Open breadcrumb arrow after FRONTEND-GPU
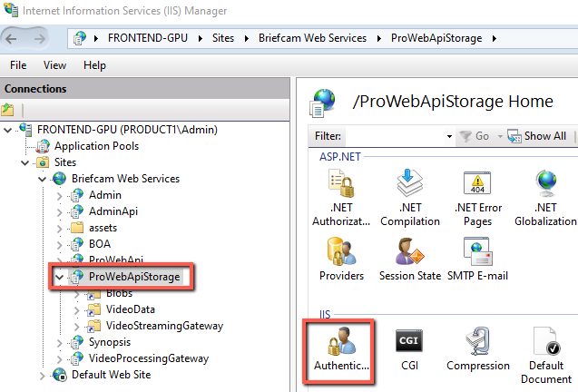 point(201,38)
